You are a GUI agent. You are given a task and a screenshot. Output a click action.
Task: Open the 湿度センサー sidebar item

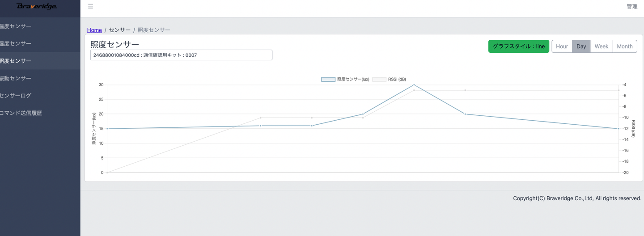pos(40,44)
